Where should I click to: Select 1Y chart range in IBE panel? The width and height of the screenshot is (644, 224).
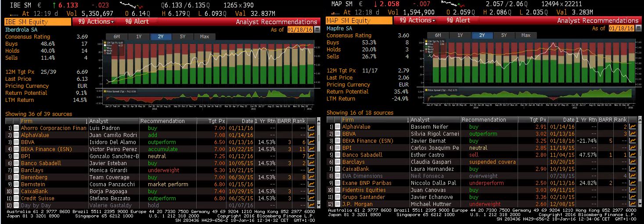pos(139,37)
